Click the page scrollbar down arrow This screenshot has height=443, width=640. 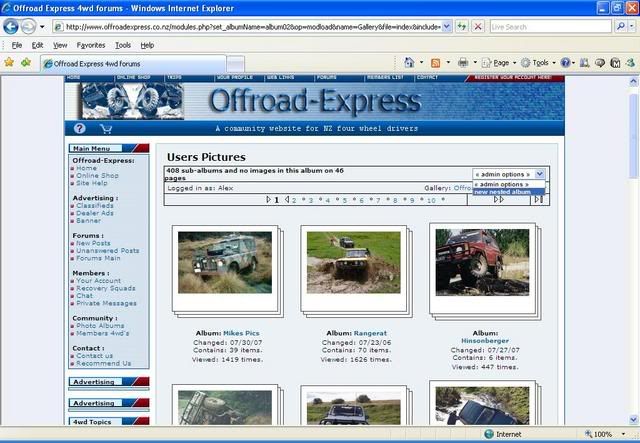[x=633, y=419]
